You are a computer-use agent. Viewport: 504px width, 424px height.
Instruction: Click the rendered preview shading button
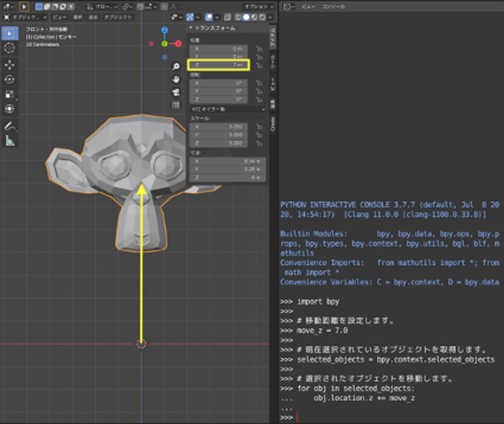point(262,17)
